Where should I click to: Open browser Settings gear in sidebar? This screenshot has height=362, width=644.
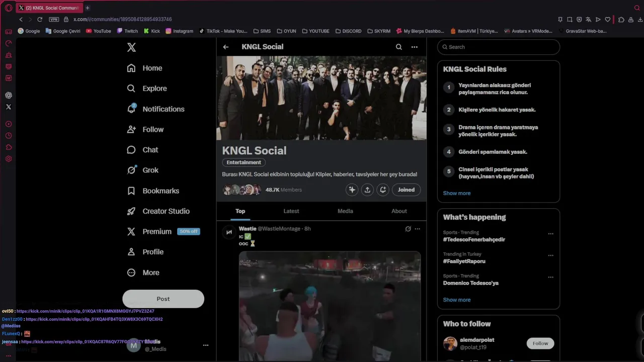point(9,159)
